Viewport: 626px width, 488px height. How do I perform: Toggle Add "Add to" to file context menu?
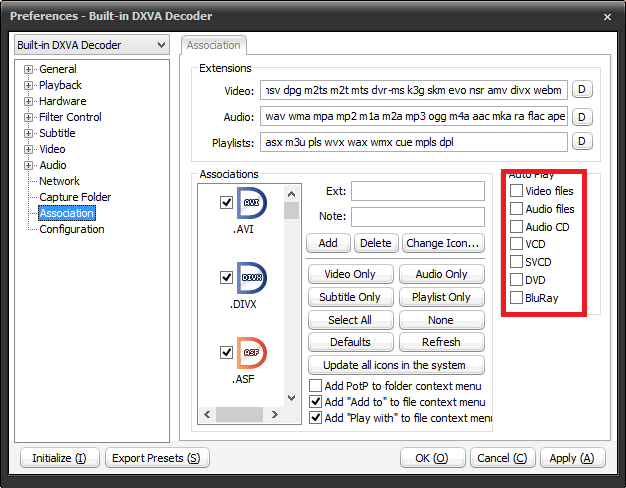(x=315, y=402)
